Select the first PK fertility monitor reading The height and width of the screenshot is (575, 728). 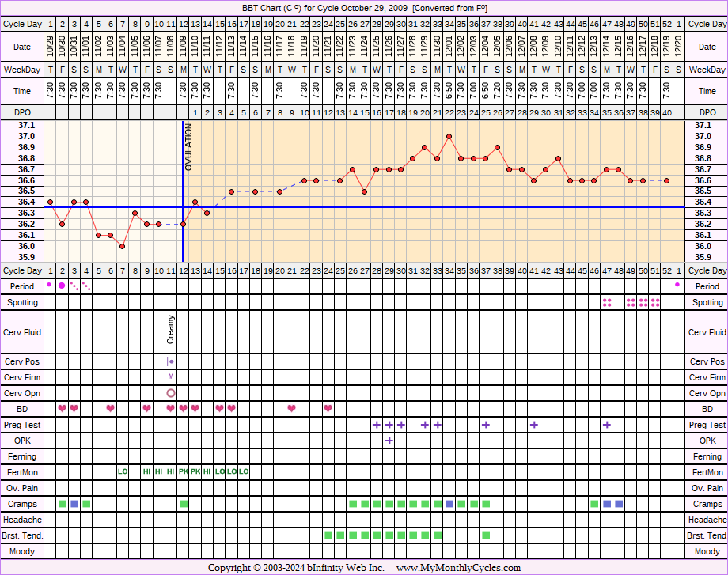coord(184,472)
